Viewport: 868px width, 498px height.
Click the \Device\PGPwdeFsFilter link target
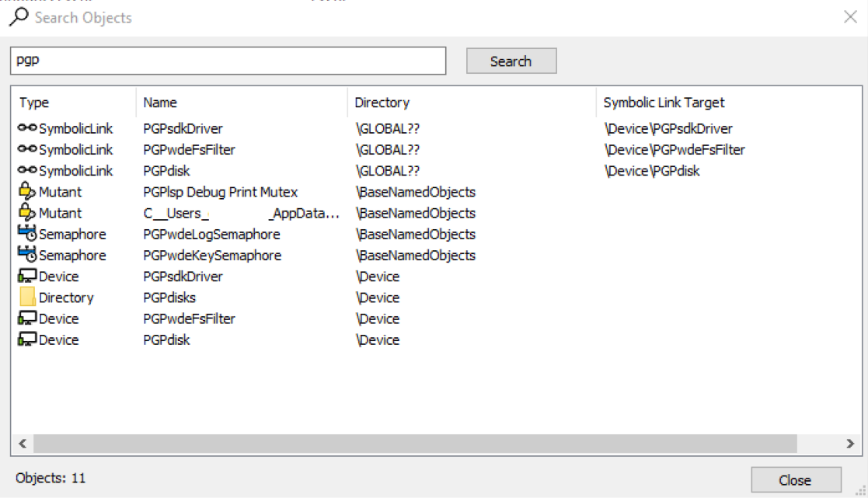click(675, 149)
